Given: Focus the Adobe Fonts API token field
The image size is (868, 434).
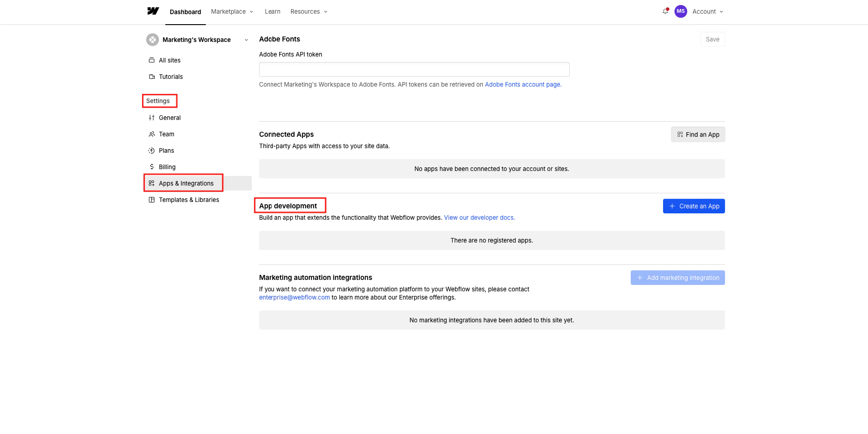Looking at the screenshot, I should 414,69.
